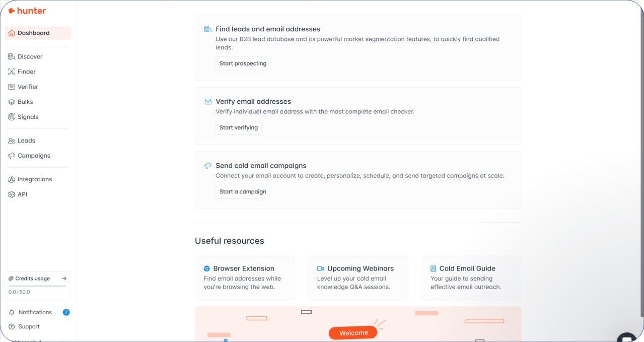
Task: Click the Integrations icon in sidebar
Action: tap(12, 180)
